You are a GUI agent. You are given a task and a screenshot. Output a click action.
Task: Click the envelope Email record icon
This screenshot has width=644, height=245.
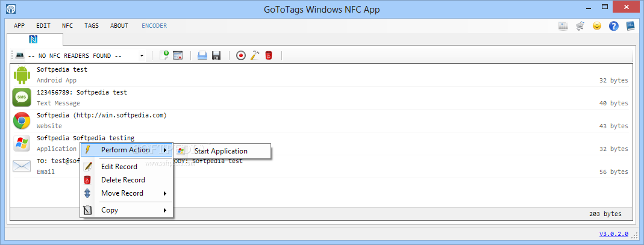(22, 166)
